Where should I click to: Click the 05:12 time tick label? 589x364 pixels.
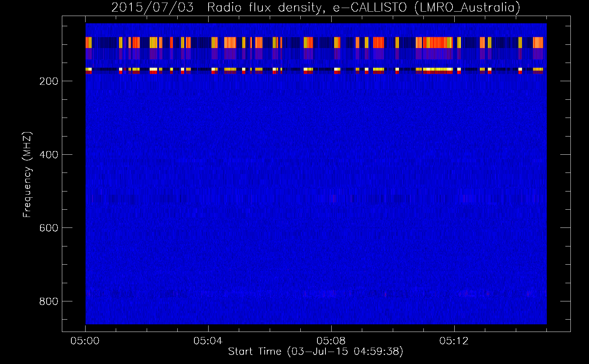click(x=454, y=341)
